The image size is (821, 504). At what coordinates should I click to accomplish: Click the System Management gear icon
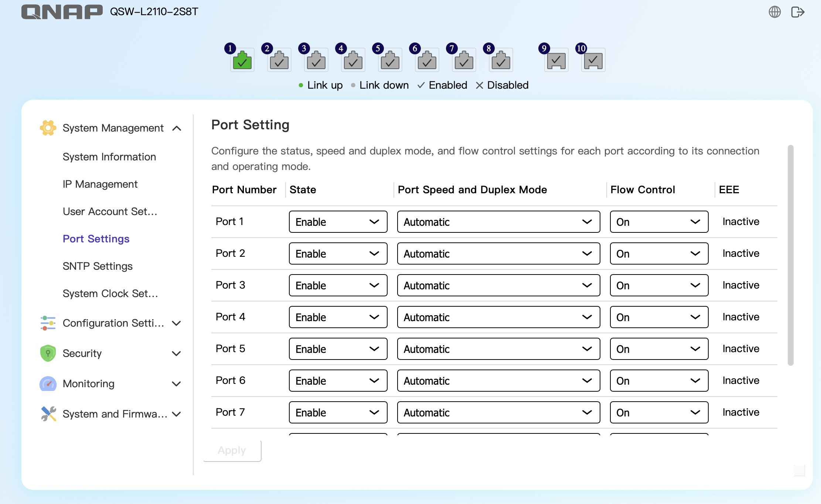[48, 128]
